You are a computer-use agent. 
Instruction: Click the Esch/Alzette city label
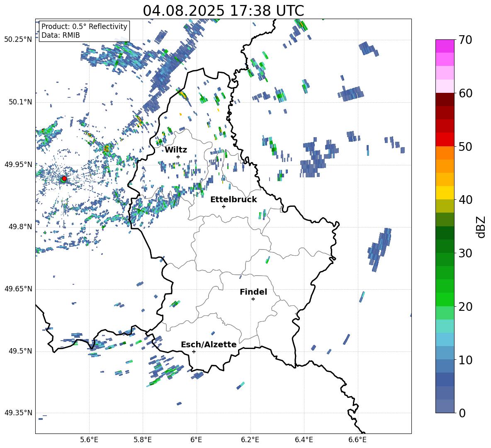[209, 344]
